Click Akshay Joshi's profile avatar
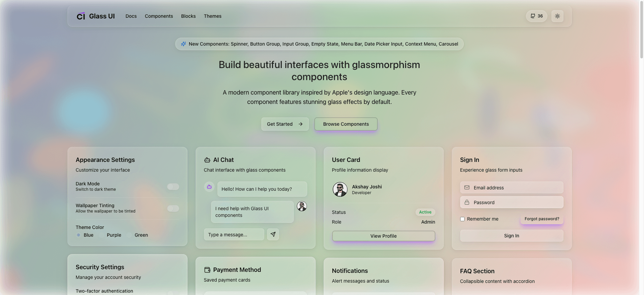644x295 pixels. click(340, 189)
